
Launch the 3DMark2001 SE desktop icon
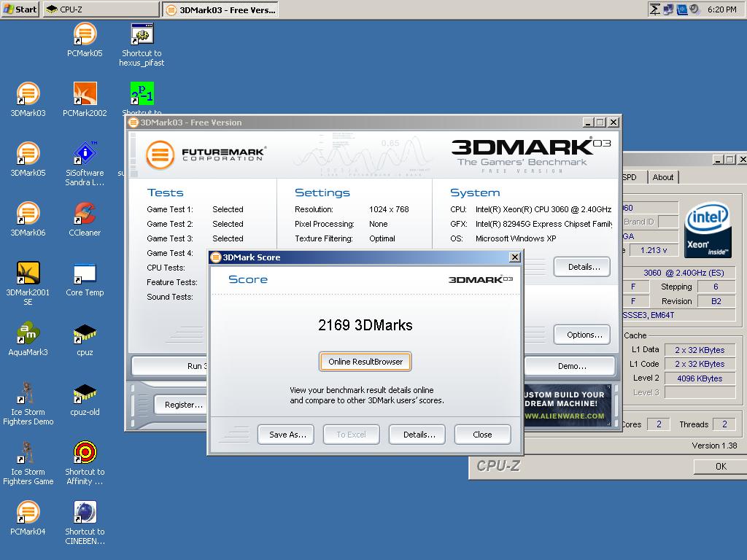[28, 284]
